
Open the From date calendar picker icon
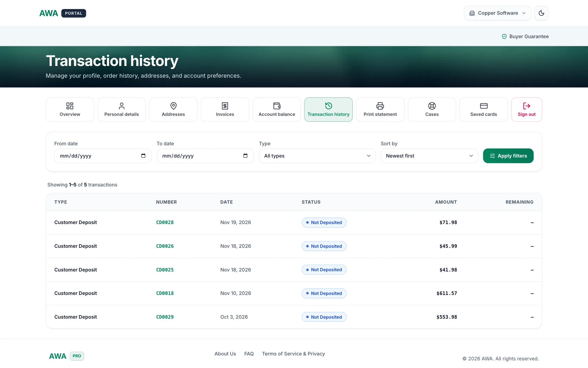[x=143, y=156]
